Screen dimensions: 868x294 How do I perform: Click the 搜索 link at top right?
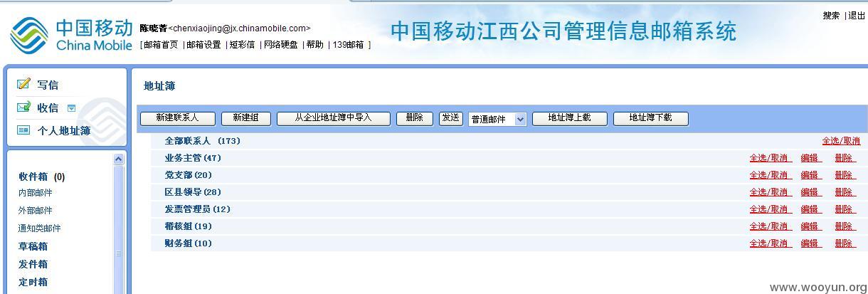[x=831, y=15]
